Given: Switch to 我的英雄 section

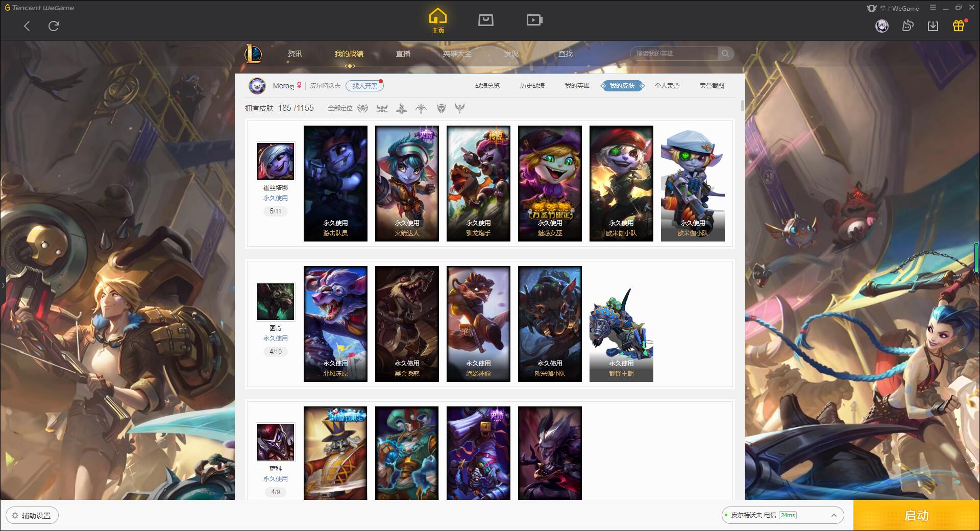Looking at the screenshot, I should point(577,86).
